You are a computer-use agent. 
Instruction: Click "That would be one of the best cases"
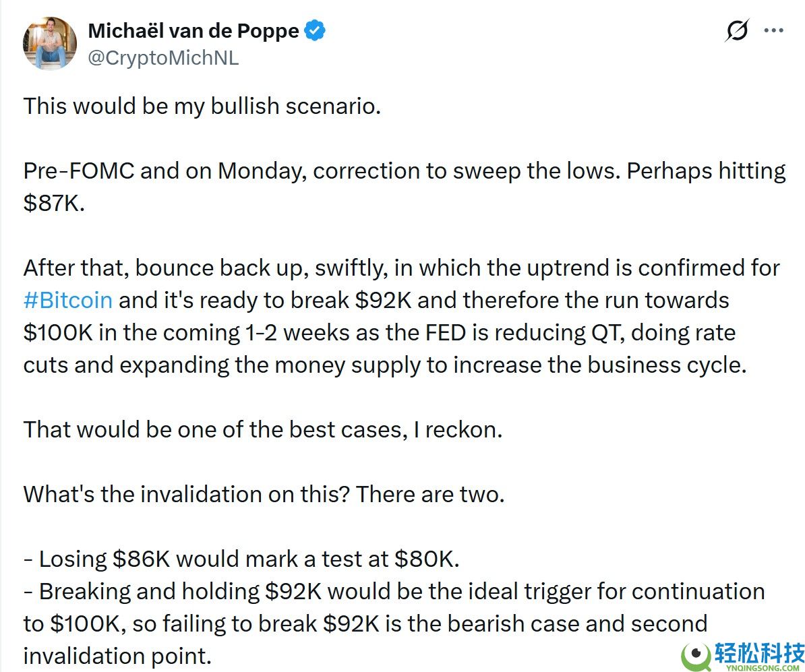point(263,429)
